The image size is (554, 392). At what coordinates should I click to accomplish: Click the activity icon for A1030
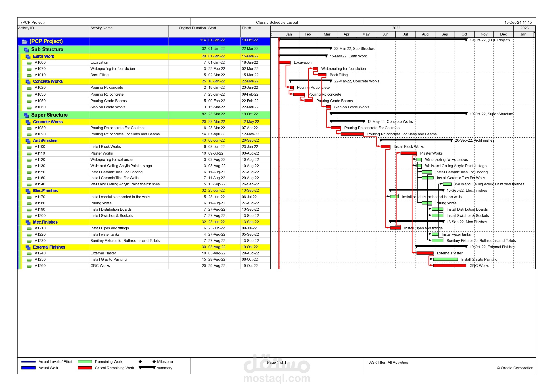tap(29, 95)
